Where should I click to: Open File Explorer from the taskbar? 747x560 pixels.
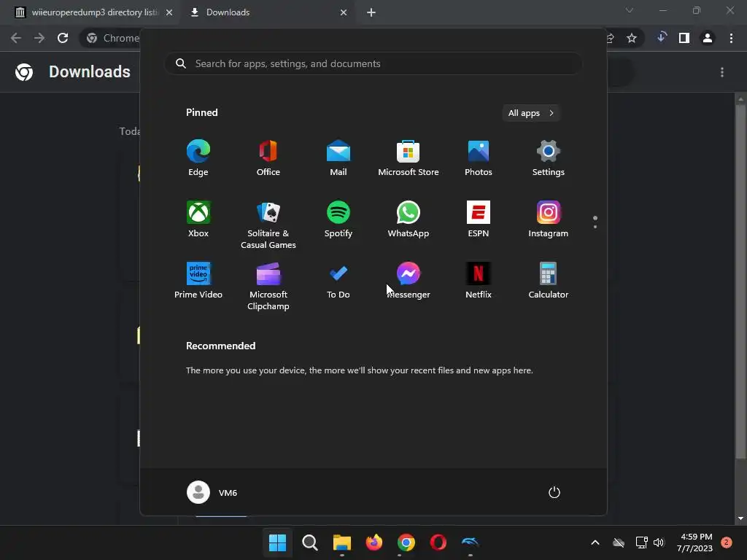(x=341, y=542)
